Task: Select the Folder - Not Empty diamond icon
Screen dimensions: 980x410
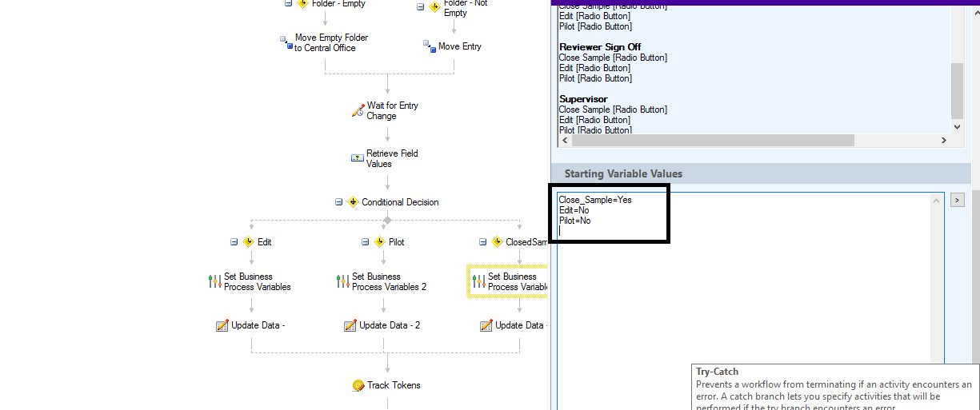Action: pyautogui.click(x=434, y=6)
